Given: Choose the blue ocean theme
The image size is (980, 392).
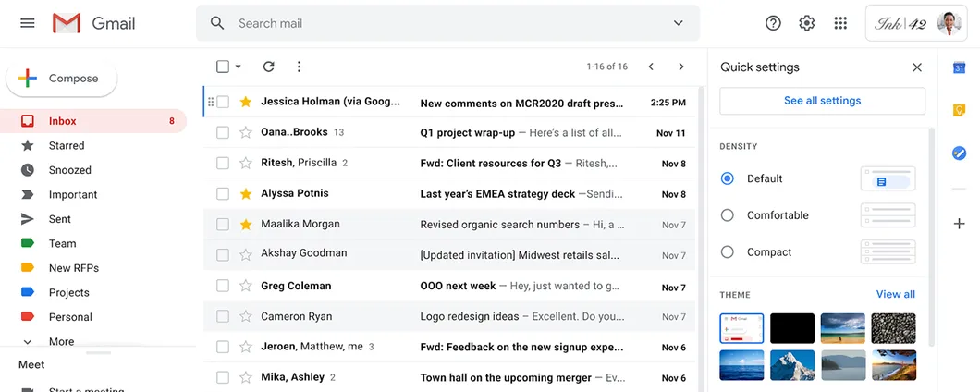Looking at the screenshot, I should (741, 365).
